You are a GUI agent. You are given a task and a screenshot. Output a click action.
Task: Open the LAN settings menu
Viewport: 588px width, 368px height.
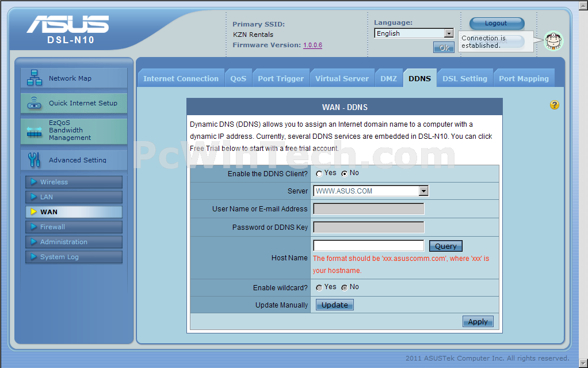74,197
